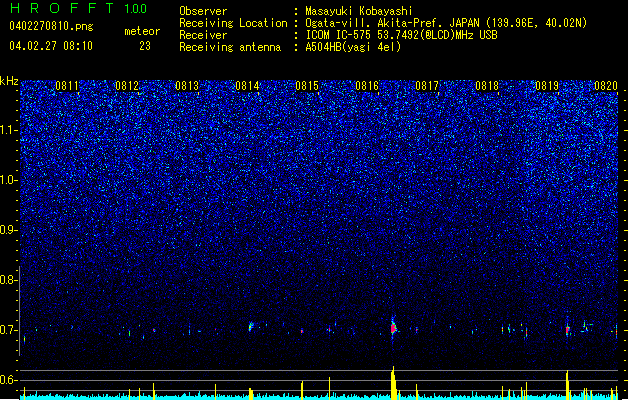Click the name Masayuki Kobayashi

(359, 11)
